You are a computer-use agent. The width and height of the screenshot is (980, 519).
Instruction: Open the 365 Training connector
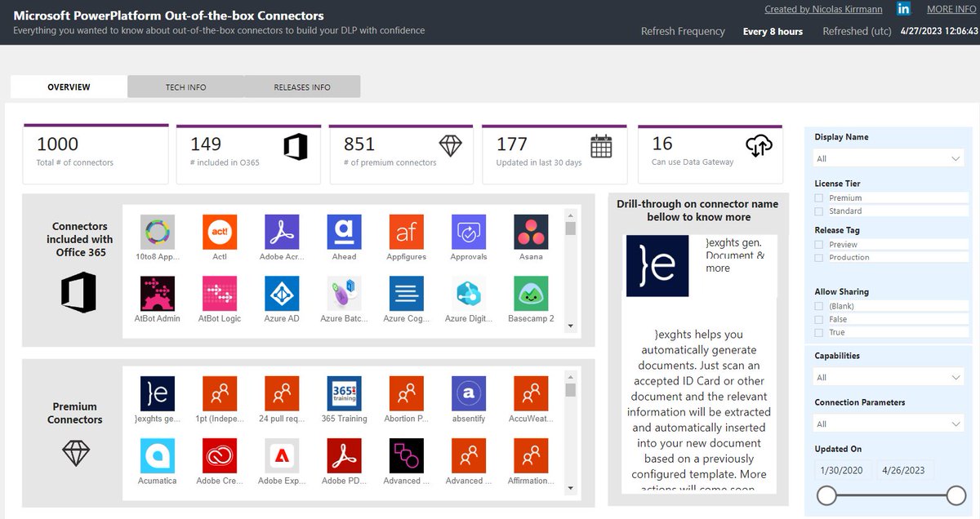tap(344, 393)
